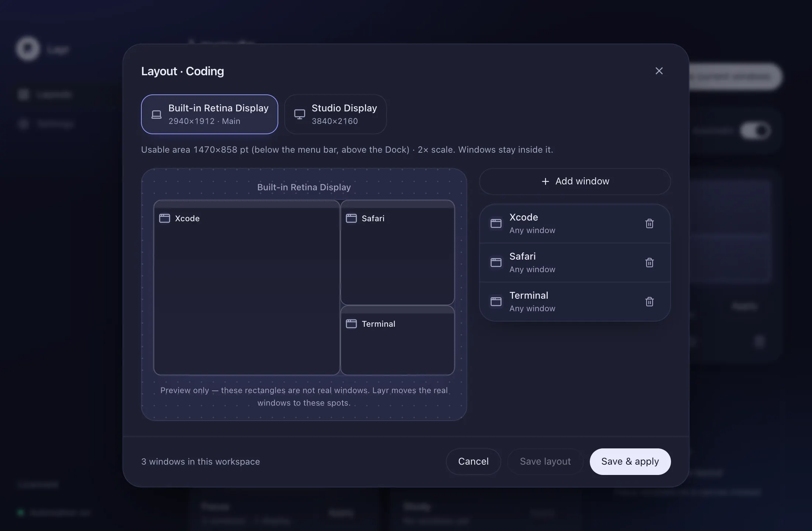Image resolution: width=812 pixels, height=531 pixels.
Task: Click the Save layout button
Action: coord(545,461)
